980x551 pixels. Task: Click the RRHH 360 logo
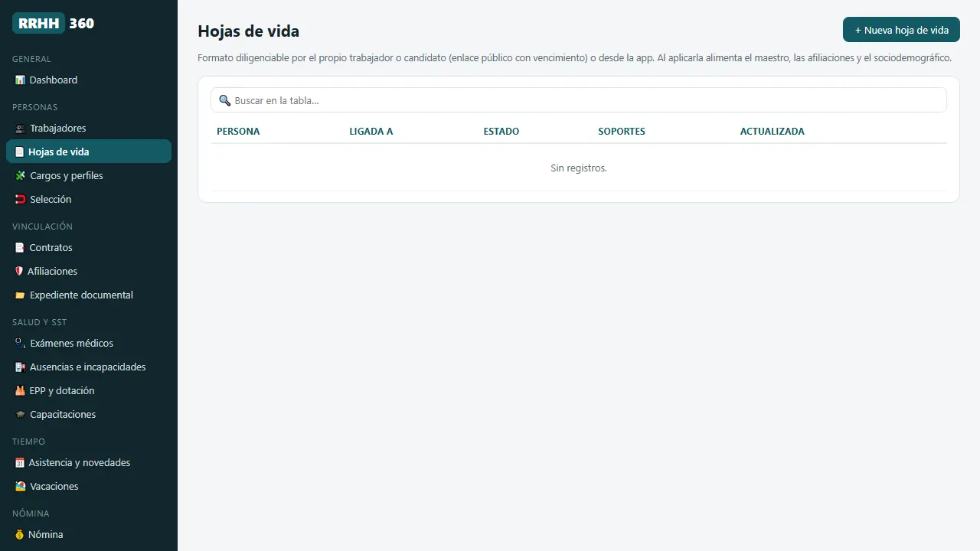54,23
